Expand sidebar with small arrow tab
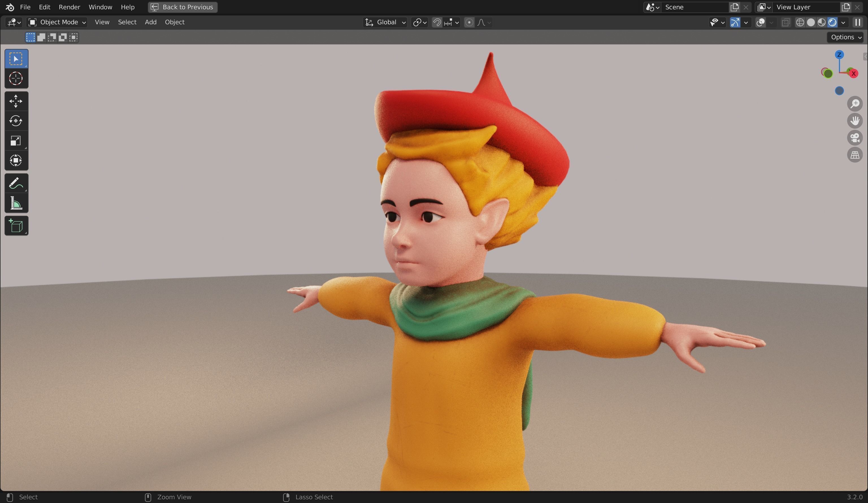The height and width of the screenshot is (503, 868). 865,57
